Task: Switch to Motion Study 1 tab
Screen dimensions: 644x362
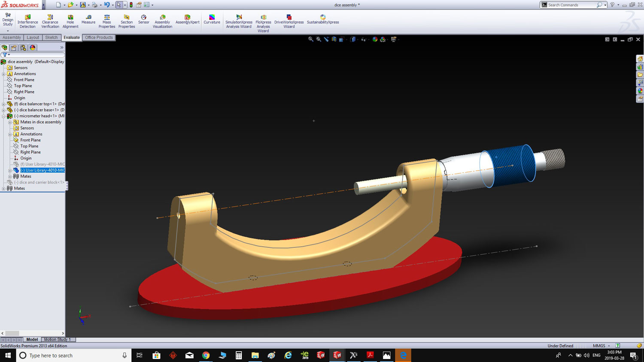Action: tap(58, 339)
